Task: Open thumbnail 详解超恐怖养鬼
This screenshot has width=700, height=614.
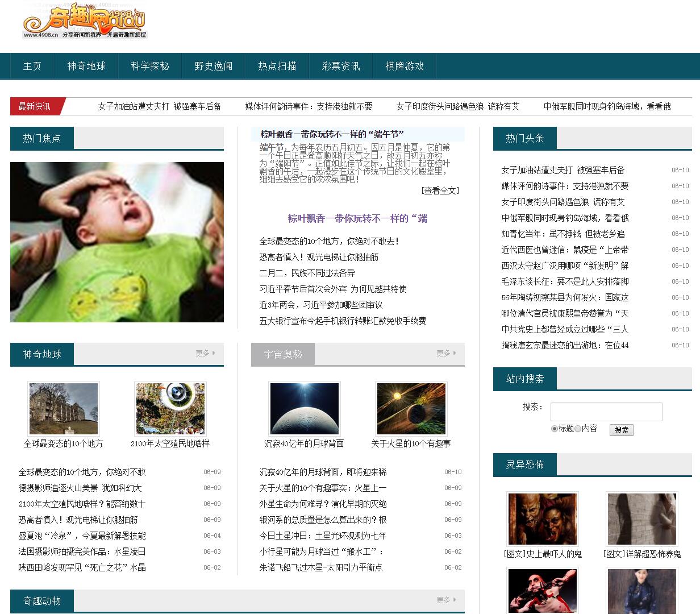Action: (642, 519)
